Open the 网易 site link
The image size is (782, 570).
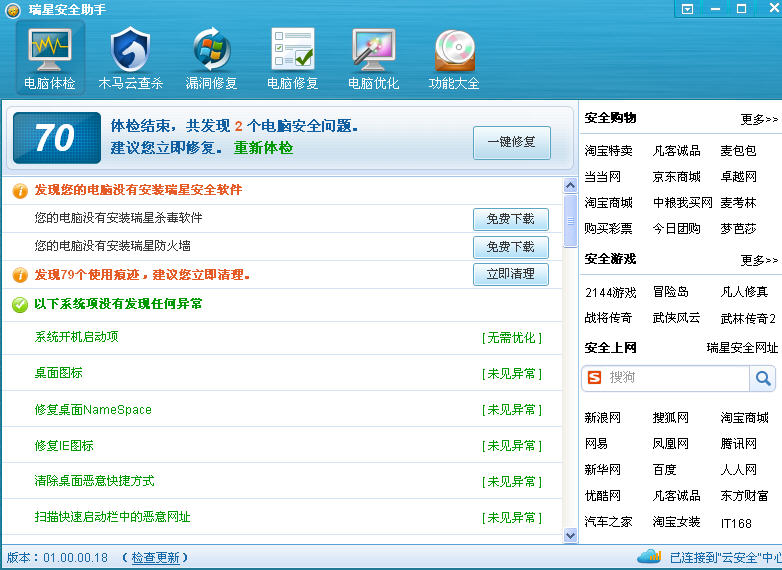(596, 444)
